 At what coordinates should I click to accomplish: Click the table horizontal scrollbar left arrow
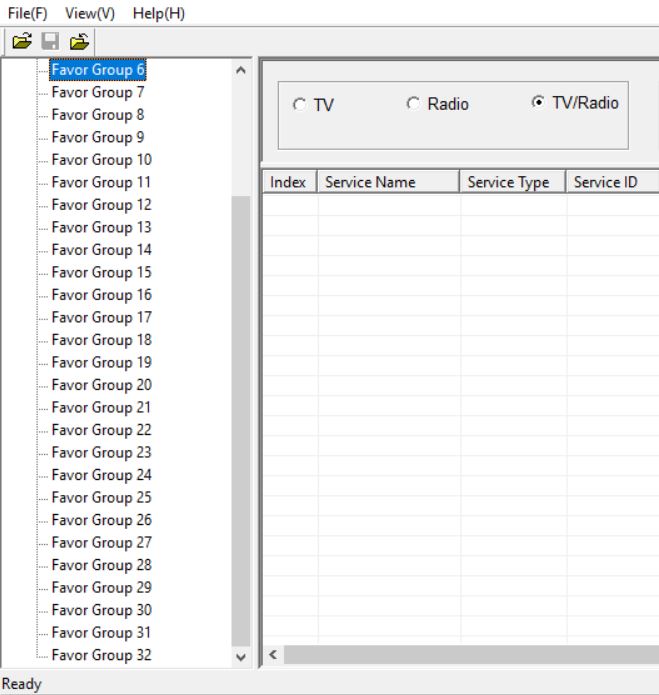[273, 655]
